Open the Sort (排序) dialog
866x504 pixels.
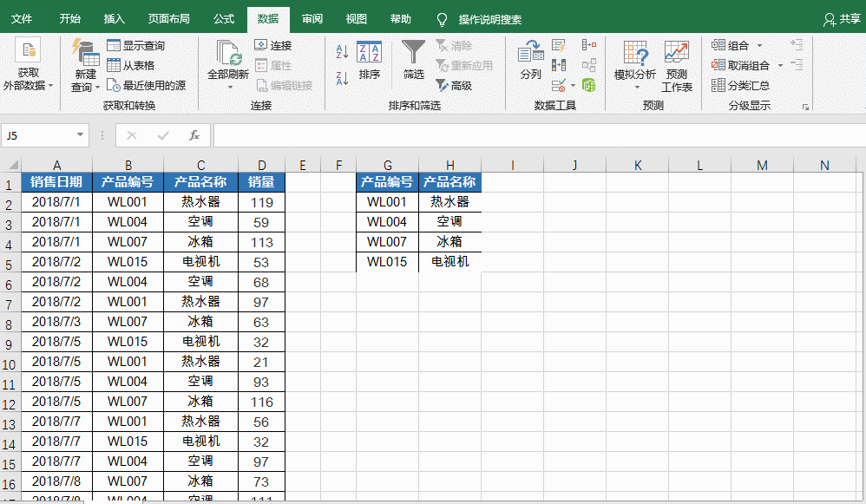(369, 60)
